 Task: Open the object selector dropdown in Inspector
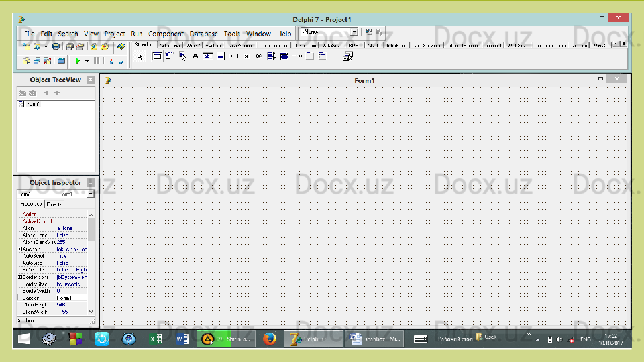click(x=91, y=194)
